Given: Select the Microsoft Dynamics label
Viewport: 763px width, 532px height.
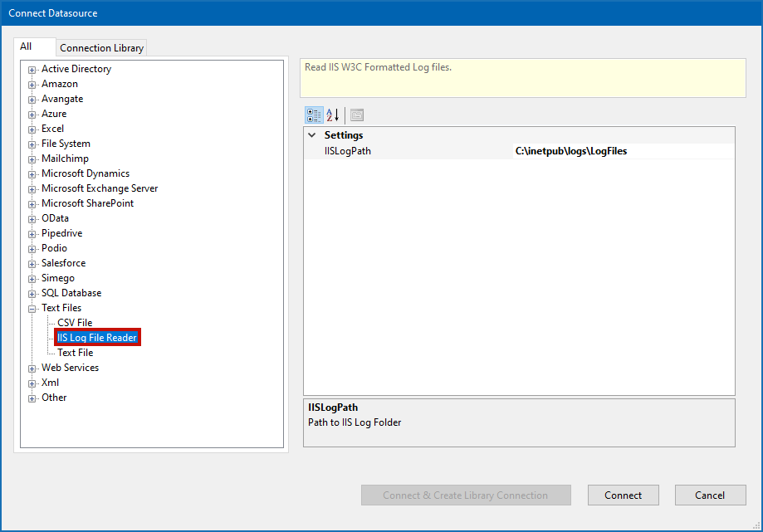Looking at the screenshot, I should pos(86,173).
